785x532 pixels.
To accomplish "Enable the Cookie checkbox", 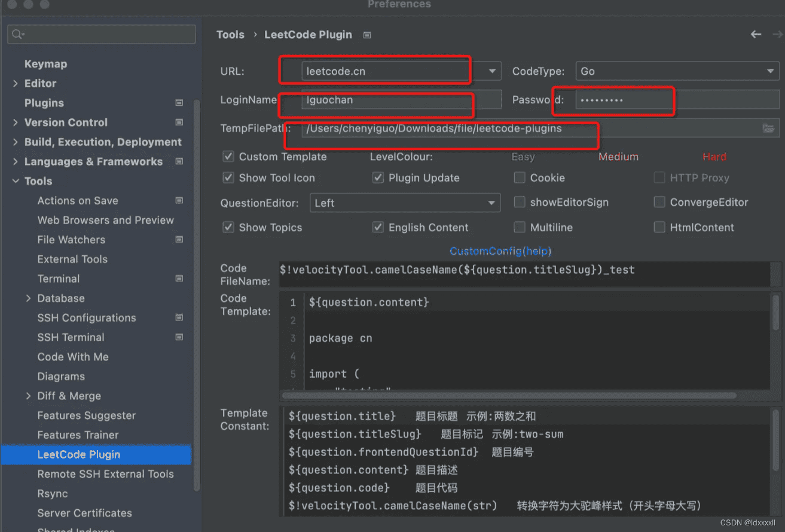I will coord(520,178).
